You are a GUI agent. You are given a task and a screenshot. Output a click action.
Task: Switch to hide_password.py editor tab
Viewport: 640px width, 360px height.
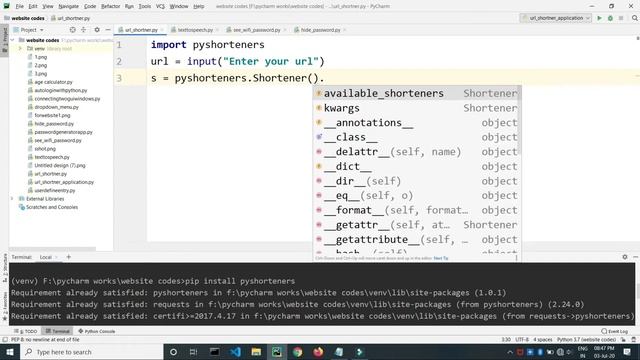(x=320, y=30)
